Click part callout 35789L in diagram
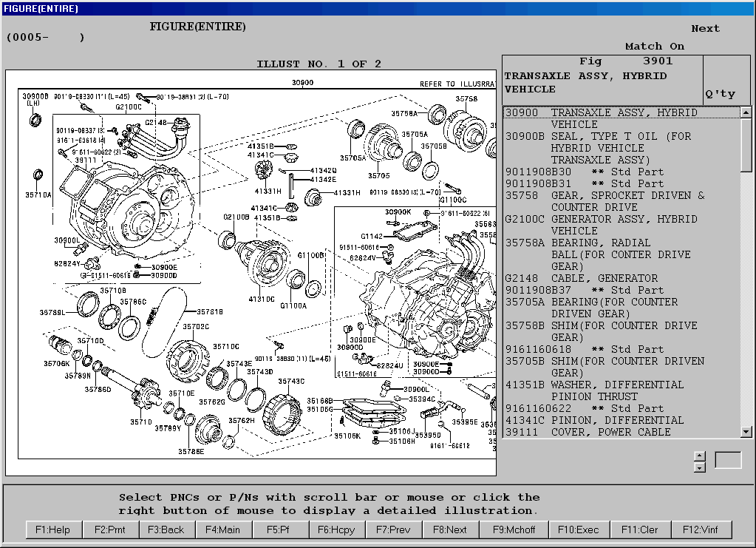 [52, 313]
